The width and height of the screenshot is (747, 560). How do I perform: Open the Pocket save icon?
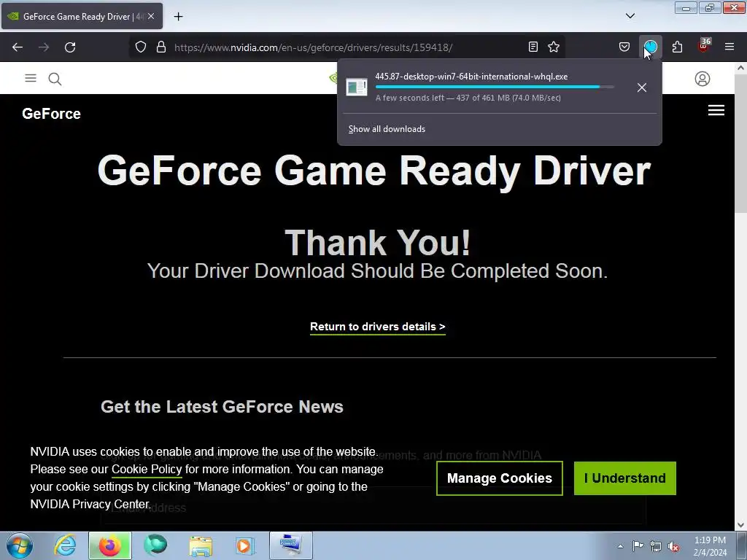(x=624, y=47)
